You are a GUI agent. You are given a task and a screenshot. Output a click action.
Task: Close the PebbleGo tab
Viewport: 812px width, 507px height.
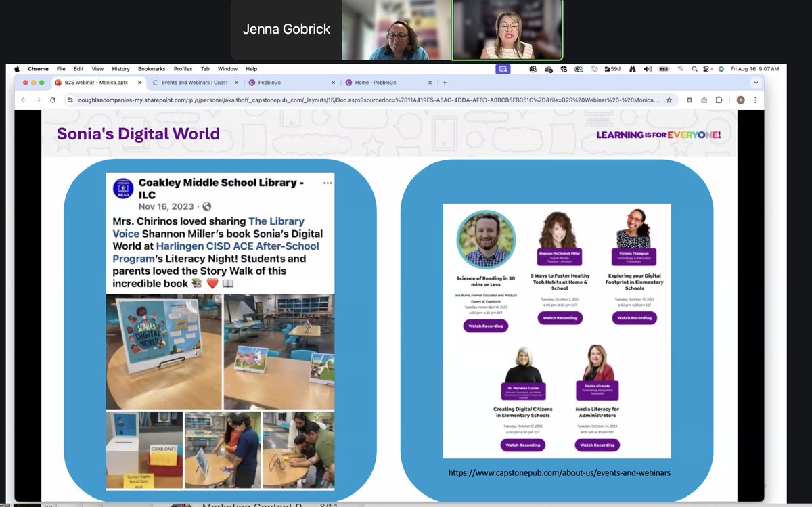pyautogui.click(x=332, y=83)
